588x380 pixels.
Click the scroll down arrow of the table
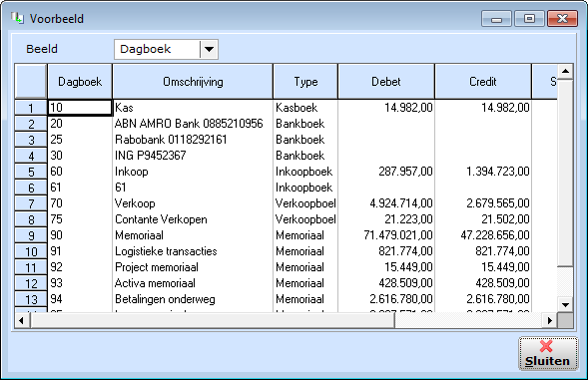(x=565, y=304)
